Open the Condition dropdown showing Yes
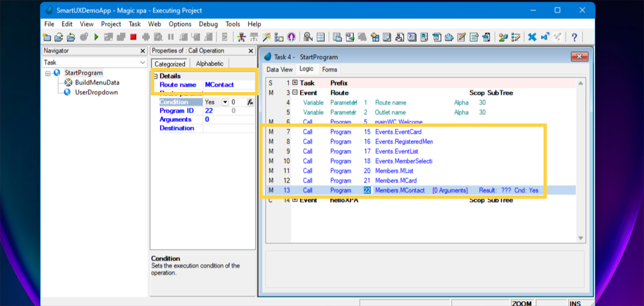Screen dimensions: 644x306 coord(224,102)
